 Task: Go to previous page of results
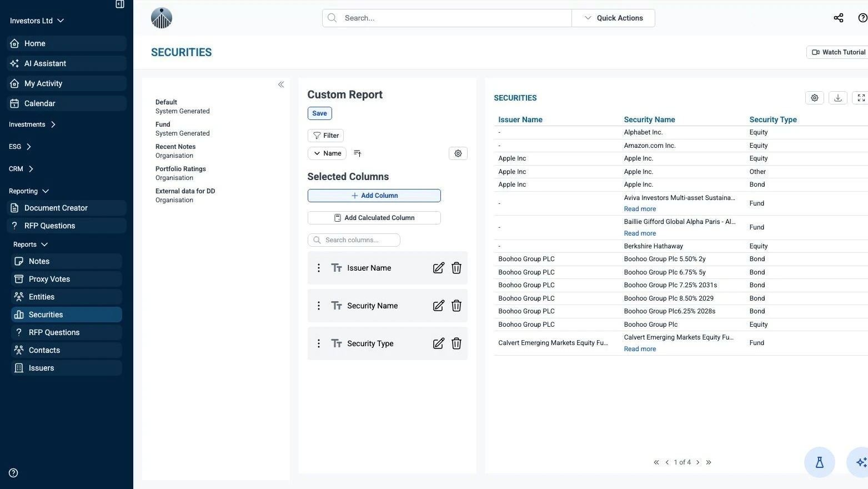pyautogui.click(x=667, y=462)
